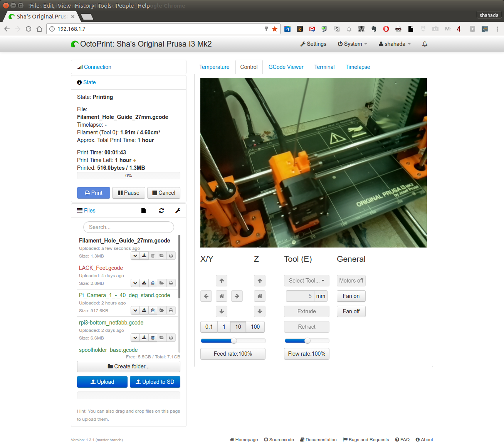Click Create folder button
The width and height of the screenshot is (504, 445).
pos(129,366)
